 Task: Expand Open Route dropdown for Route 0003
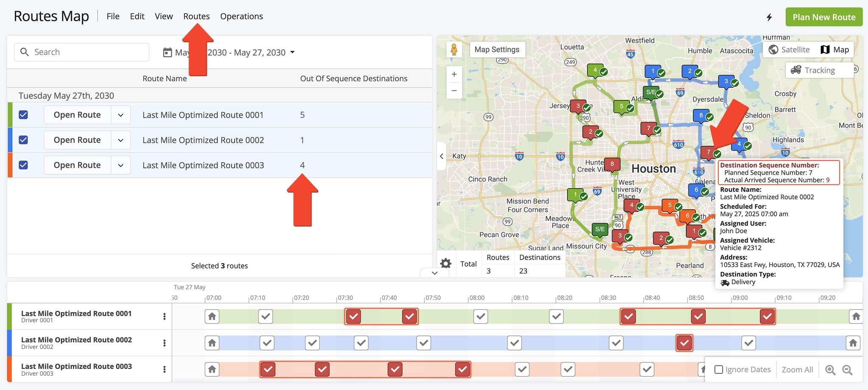click(x=121, y=165)
